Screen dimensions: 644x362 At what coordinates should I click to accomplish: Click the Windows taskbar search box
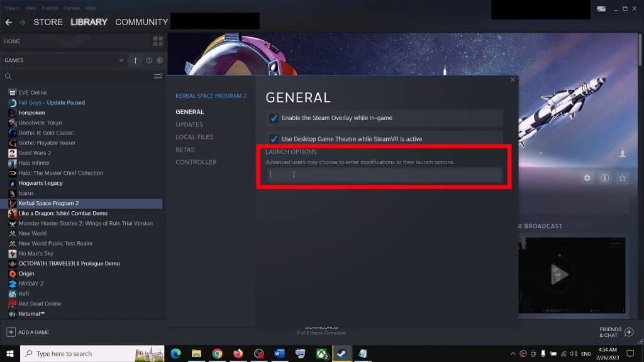point(92,353)
